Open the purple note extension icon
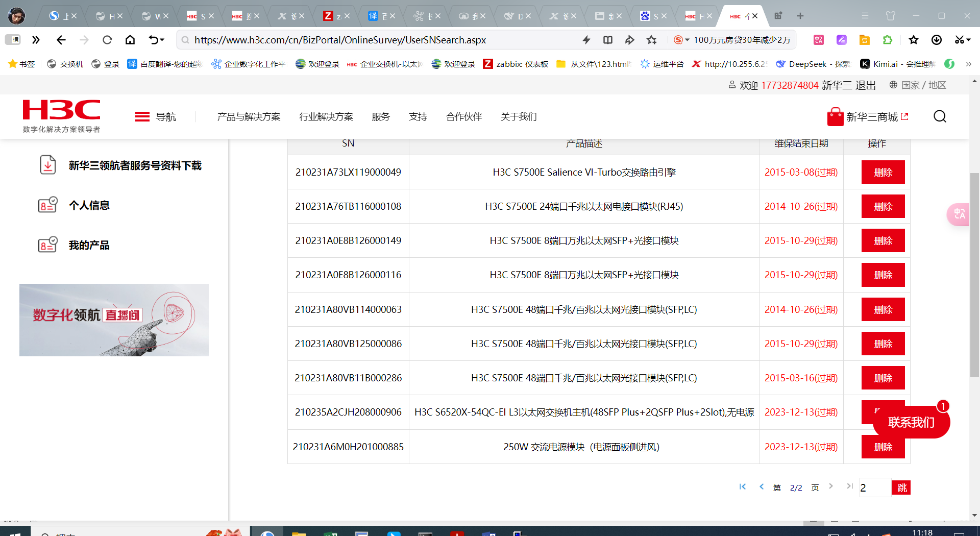The width and height of the screenshot is (980, 536). point(842,40)
